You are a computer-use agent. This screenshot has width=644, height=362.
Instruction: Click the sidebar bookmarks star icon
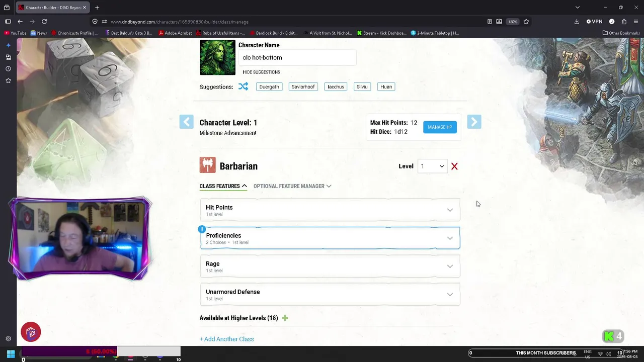pyautogui.click(x=8, y=80)
